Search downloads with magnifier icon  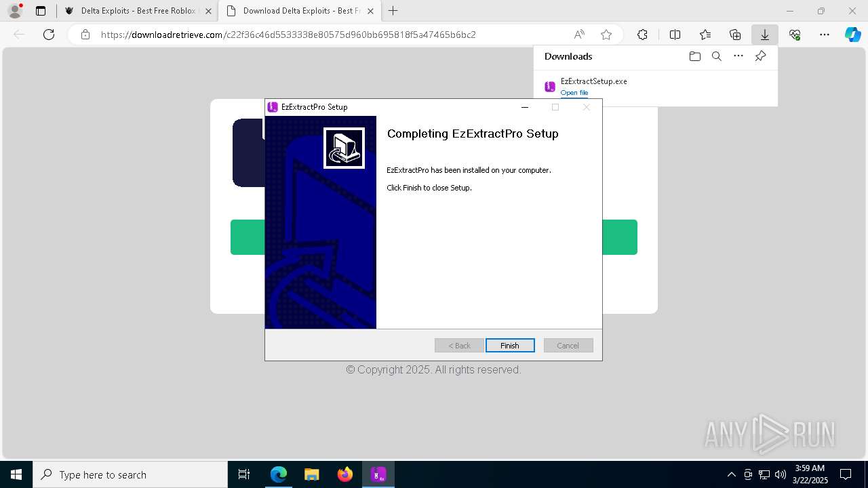716,56
